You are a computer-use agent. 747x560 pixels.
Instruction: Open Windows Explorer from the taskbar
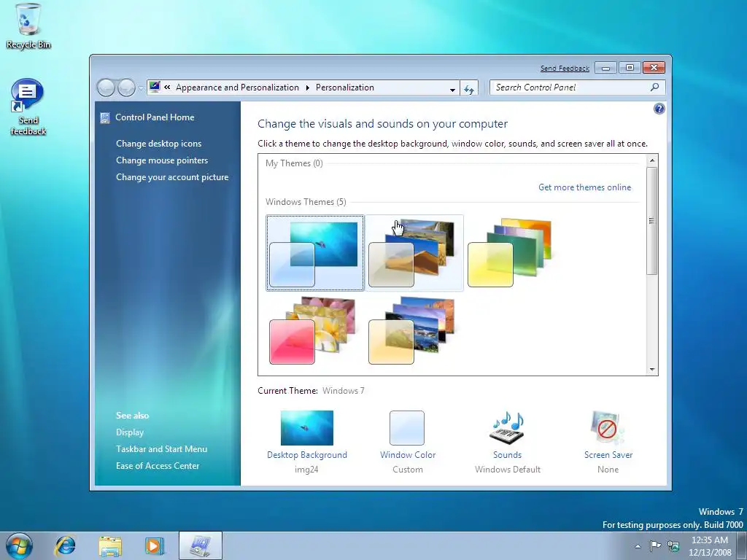(109, 545)
